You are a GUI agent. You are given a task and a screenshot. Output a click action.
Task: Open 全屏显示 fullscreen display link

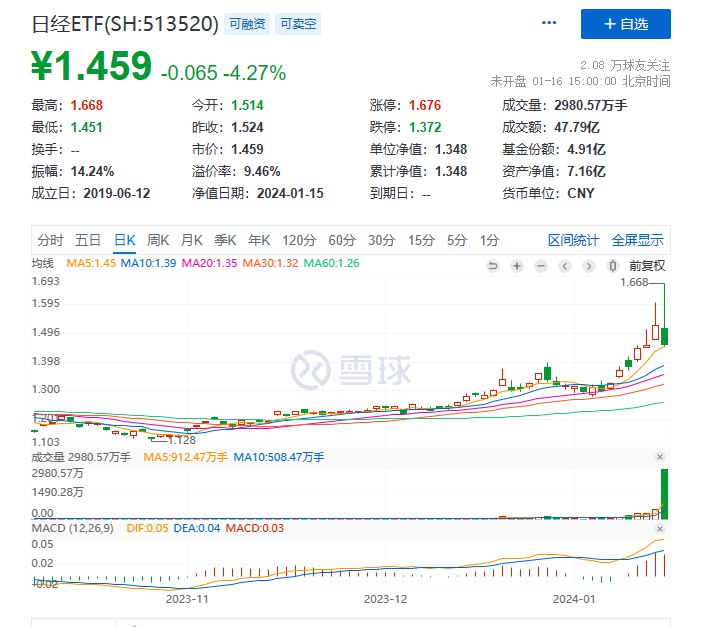638,240
